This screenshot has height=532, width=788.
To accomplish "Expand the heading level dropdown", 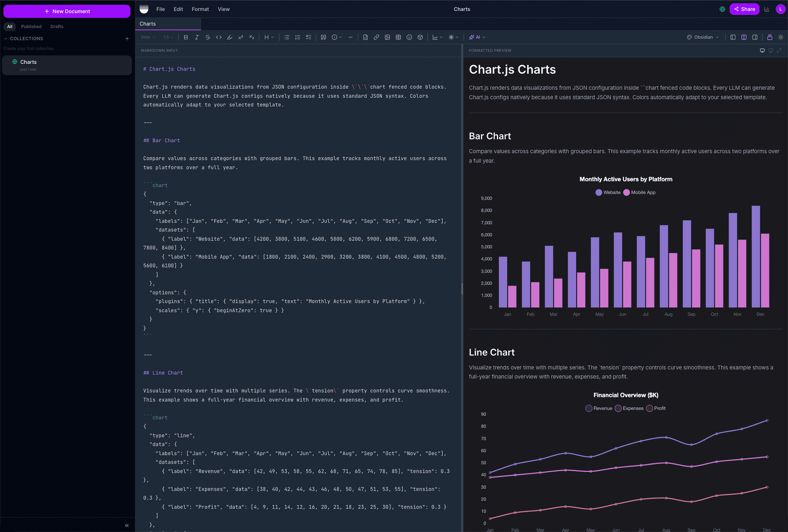I will [269, 37].
